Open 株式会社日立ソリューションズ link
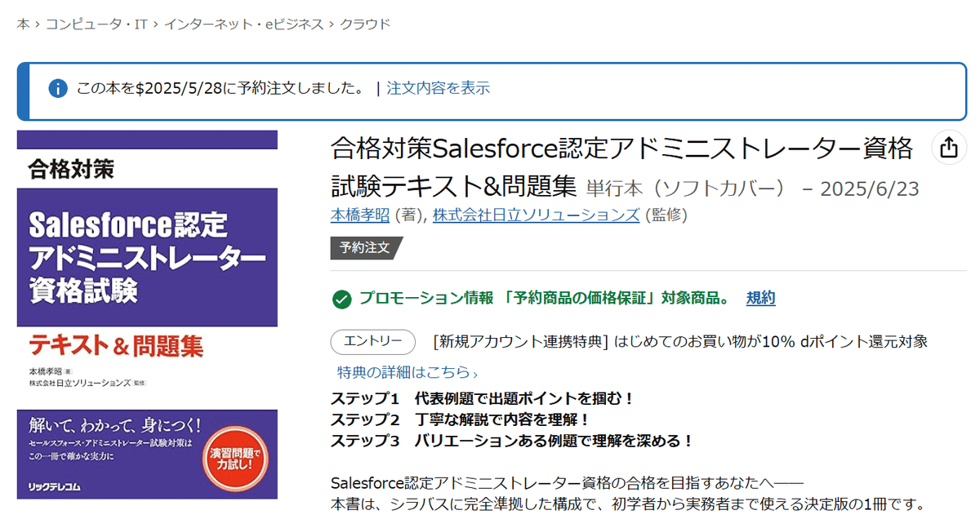The image size is (980, 528). [536, 215]
